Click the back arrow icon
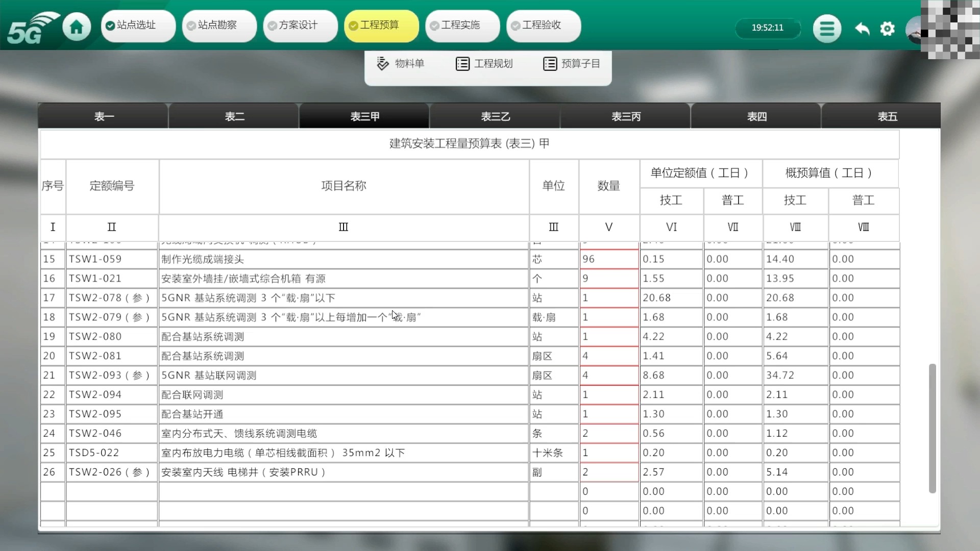The width and height of the screenshot is (980, 551). (x=862, y=29)
